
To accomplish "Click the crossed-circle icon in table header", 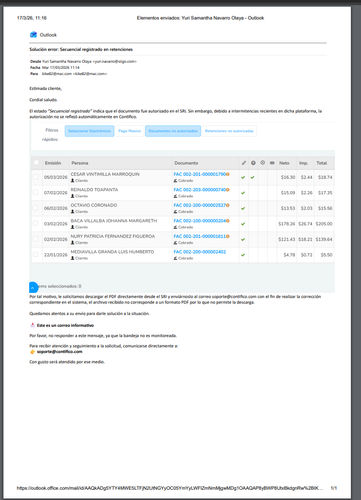I will pos(263,163).
